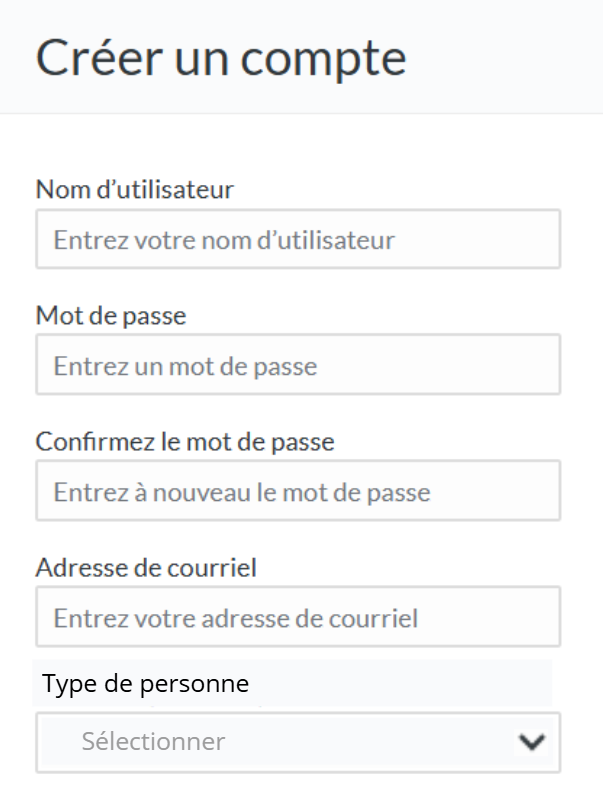This screenshot has width=603, height=785.
Task: Click the Sélectionner placeholder text
Action: (153, 742)
